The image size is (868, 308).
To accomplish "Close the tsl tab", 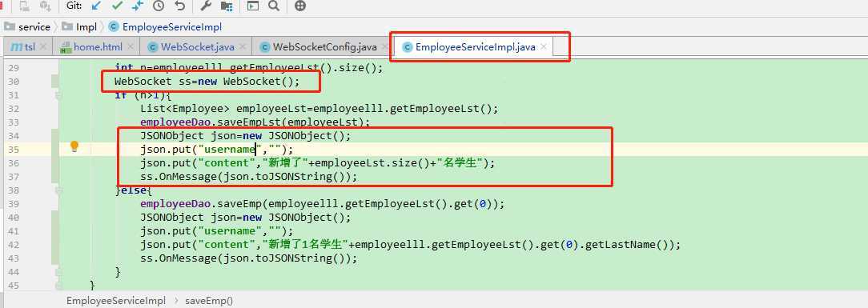I will [43, 47].
